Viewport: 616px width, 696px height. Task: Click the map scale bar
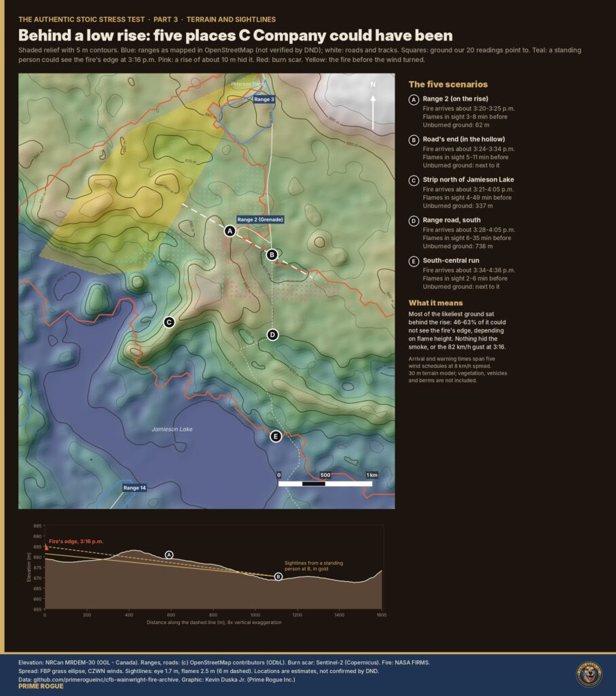point(325,483)
